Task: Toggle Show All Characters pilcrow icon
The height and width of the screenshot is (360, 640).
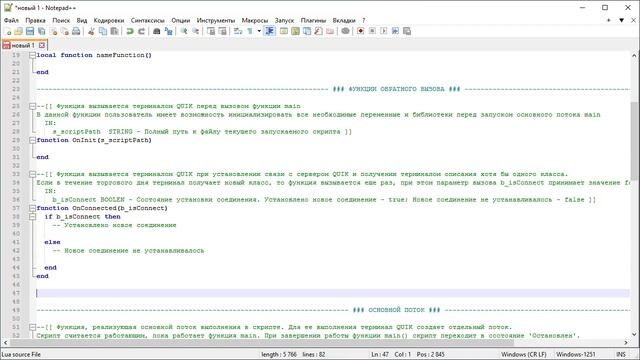Action: (249, 31)
